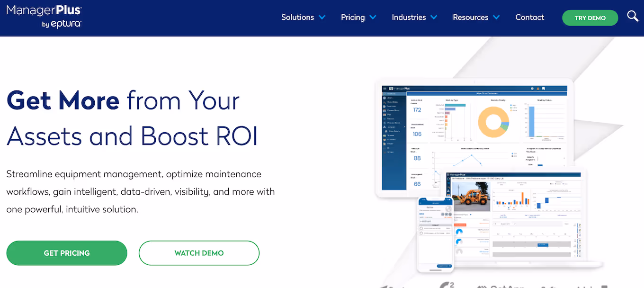Click the ManagerPlus by Eptura logo

coord(44,16)
